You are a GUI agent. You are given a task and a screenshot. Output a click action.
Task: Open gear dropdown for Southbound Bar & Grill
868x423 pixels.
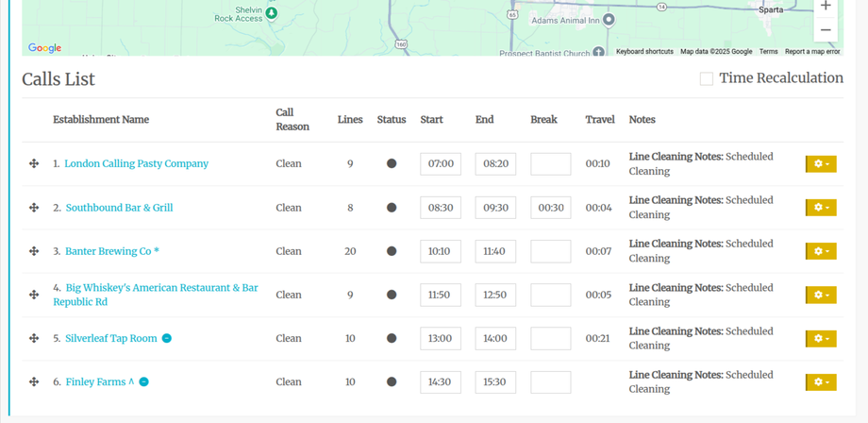click(821, 208)
